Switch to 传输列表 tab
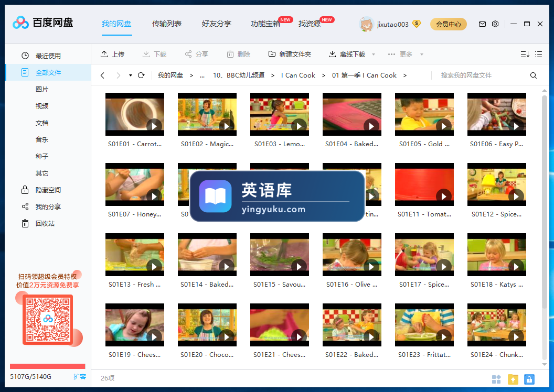 (167, 24)
